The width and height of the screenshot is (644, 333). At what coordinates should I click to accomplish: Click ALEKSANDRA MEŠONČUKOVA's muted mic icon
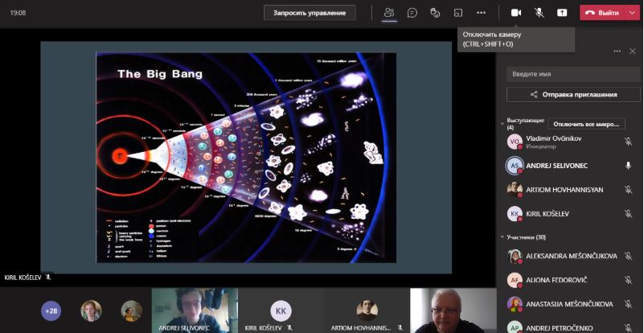[628, 256]
